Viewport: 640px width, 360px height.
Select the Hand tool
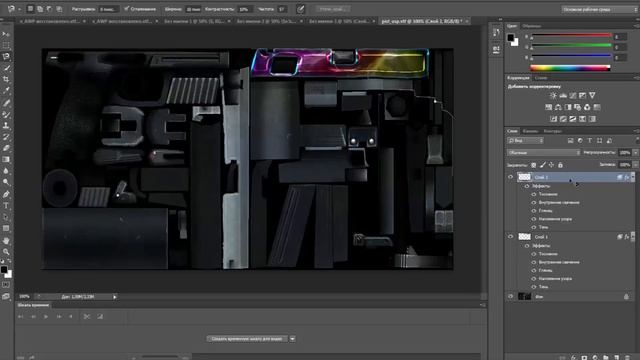(x=6, y=241)
